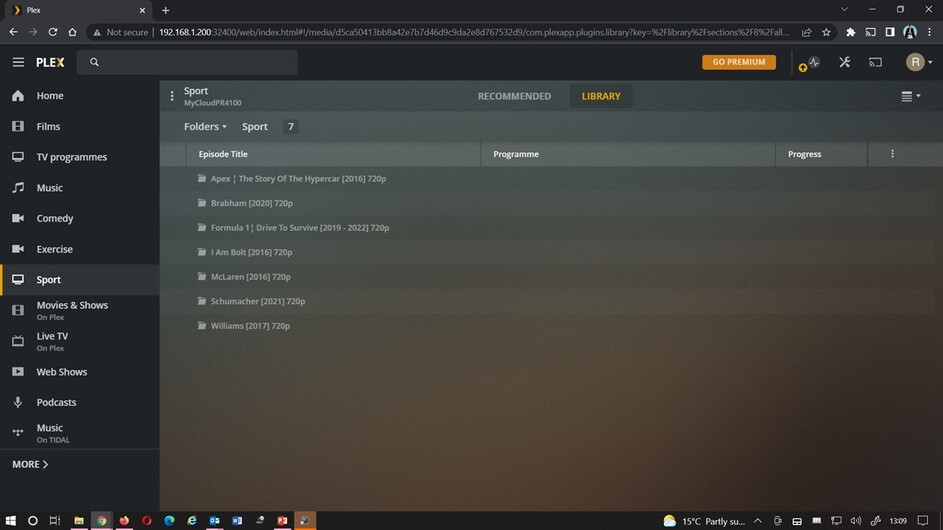Open Sport library options three-dot menu

point(172,96)
